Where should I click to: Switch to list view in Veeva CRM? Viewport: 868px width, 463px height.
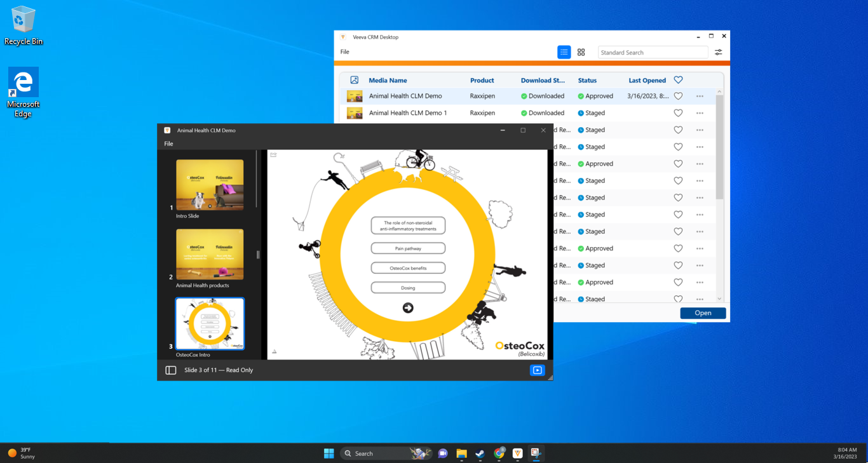tap(564, 53)
